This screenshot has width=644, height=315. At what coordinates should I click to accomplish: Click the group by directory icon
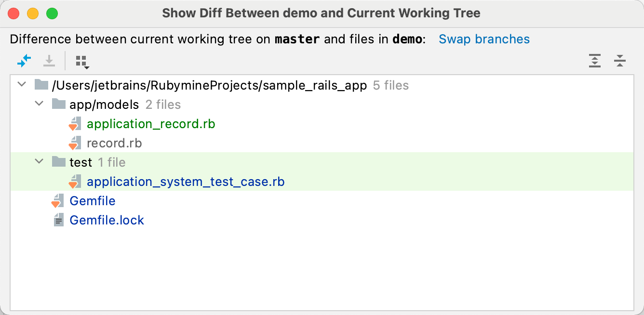pyautogui.click(x=80, y=60)
